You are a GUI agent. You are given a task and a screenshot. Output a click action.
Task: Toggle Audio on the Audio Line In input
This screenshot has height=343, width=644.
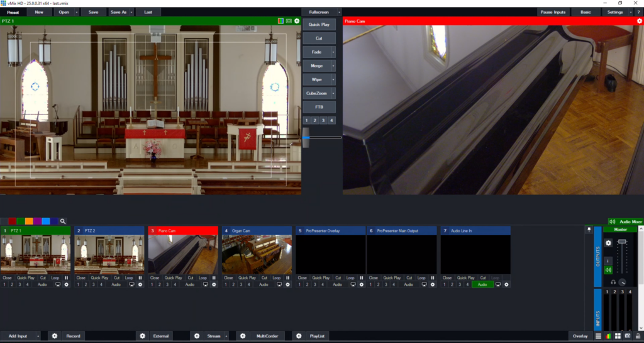pos(482,284)
